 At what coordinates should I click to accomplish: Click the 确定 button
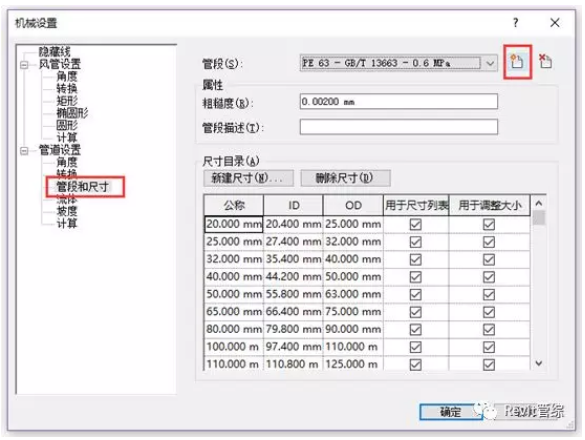click(451, 412)
